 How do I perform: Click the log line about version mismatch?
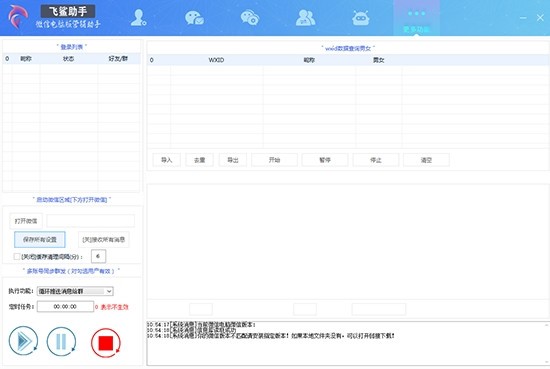click(x=271, y=336)
